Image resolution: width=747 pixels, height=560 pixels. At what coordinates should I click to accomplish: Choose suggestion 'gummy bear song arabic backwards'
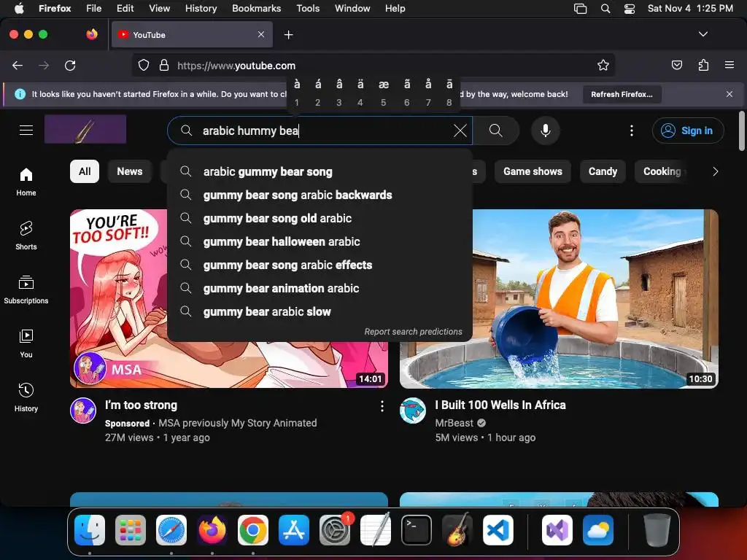320,195
